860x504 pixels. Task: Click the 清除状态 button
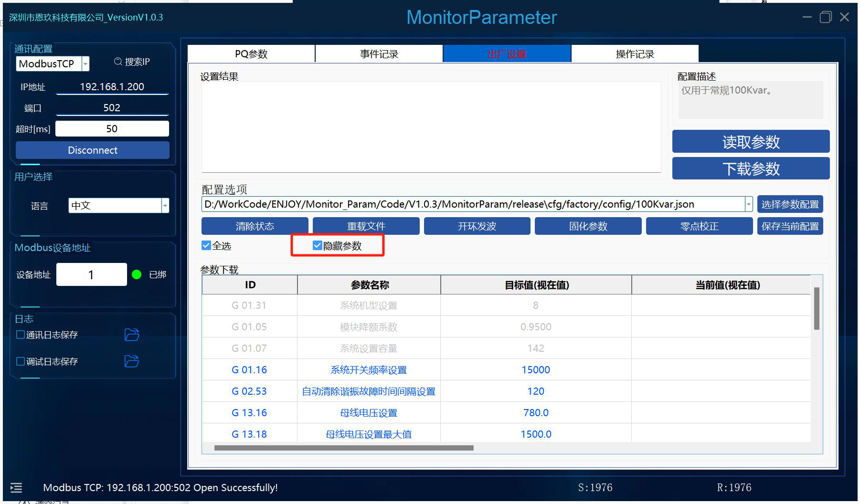(x=255, y=226)
